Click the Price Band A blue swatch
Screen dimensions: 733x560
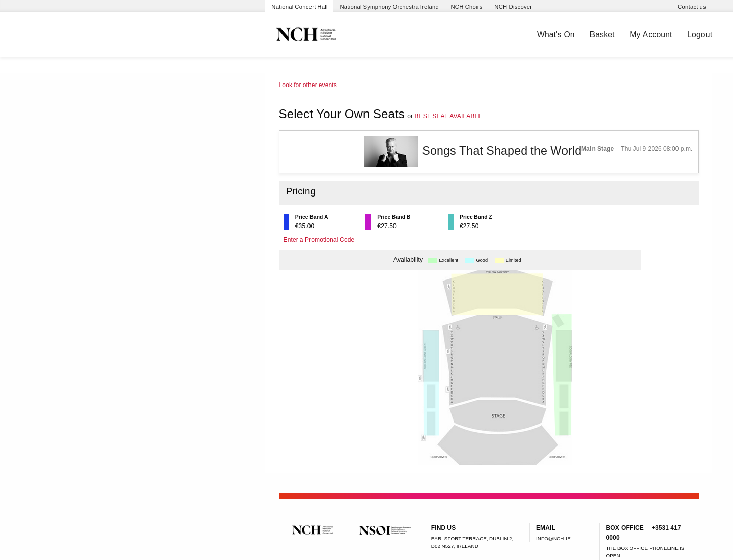point(286,222)
